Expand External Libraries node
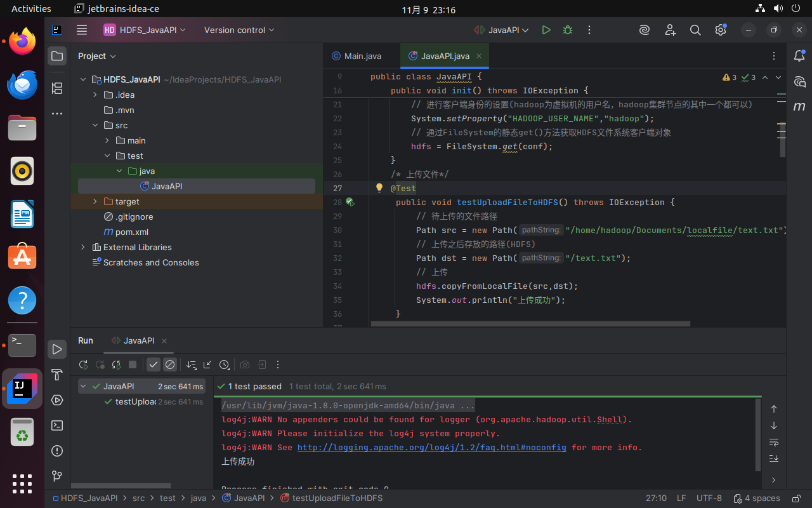 point(82,247)
